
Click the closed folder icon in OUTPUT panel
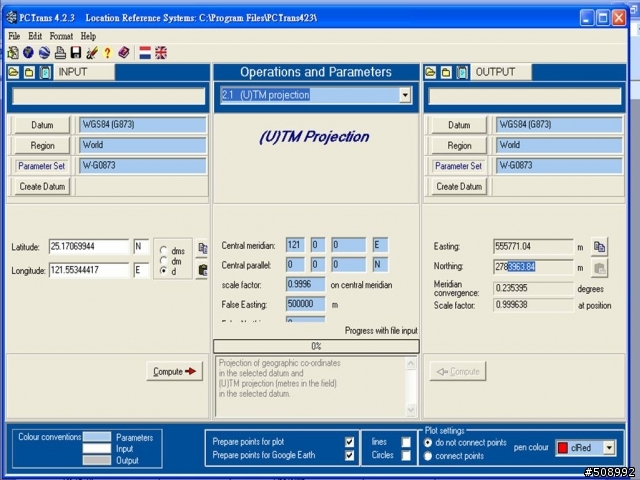[446, 73]
